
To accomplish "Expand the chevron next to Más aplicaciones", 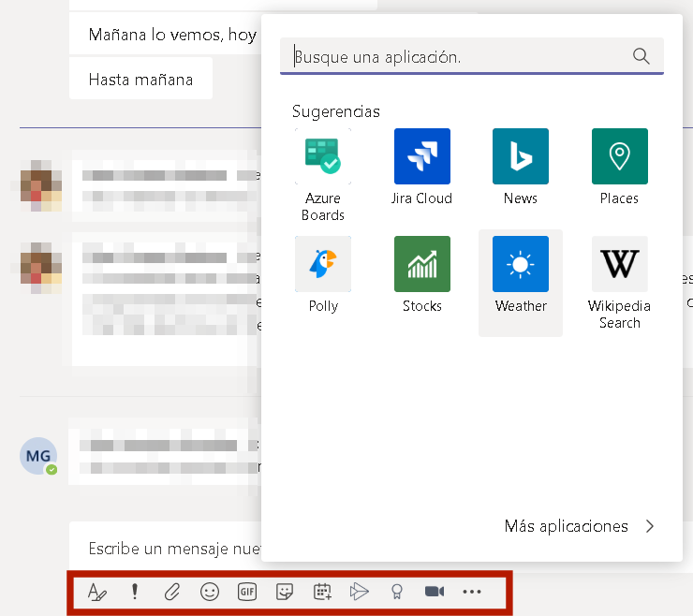I will point(650,526).
